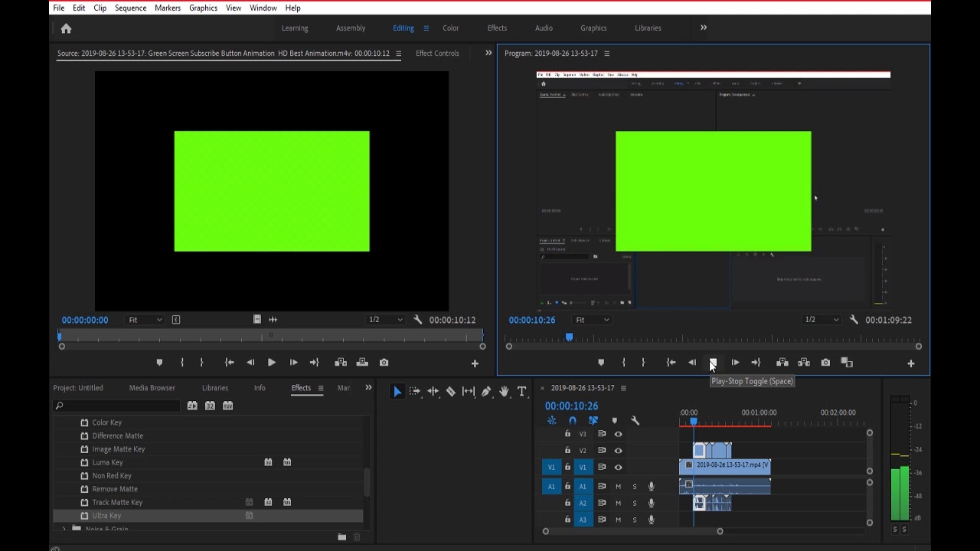Toggle sequence nest insert option in Timeline

pyautogui.click(x=552, y=420)
